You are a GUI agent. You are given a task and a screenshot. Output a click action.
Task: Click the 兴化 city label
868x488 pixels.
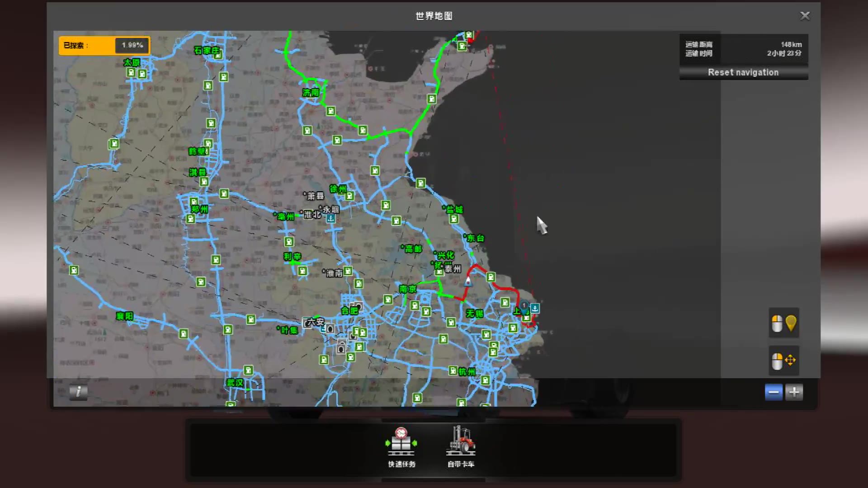(444, 255)
